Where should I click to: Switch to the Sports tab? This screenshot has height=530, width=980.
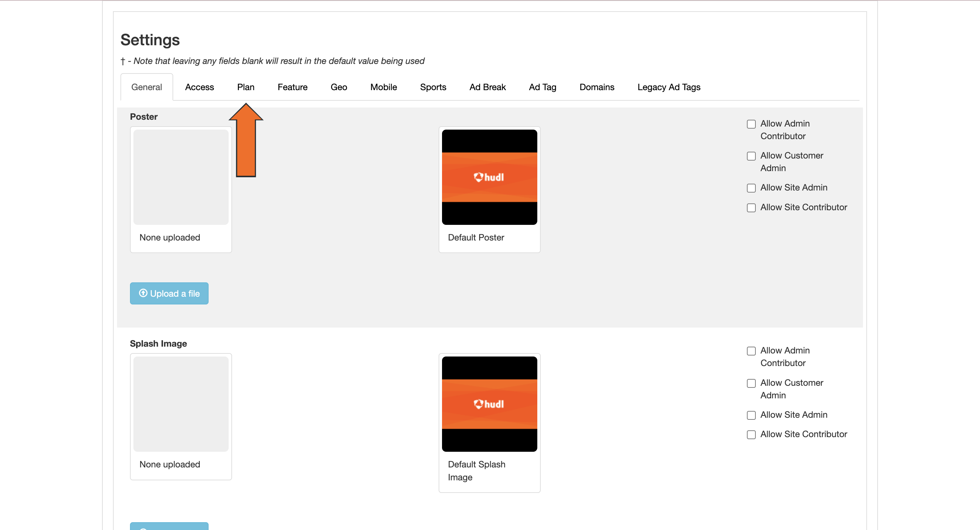click(x=433, y=87)
